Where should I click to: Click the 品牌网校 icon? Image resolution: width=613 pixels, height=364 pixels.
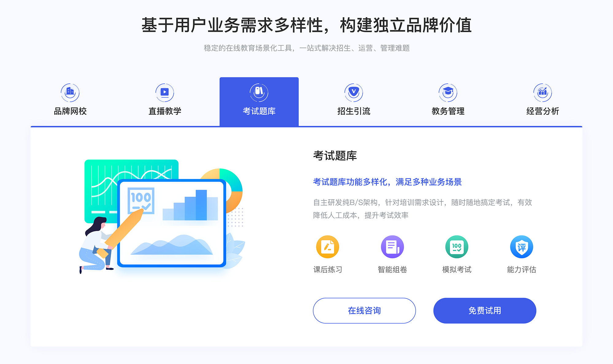click(69, 91)
